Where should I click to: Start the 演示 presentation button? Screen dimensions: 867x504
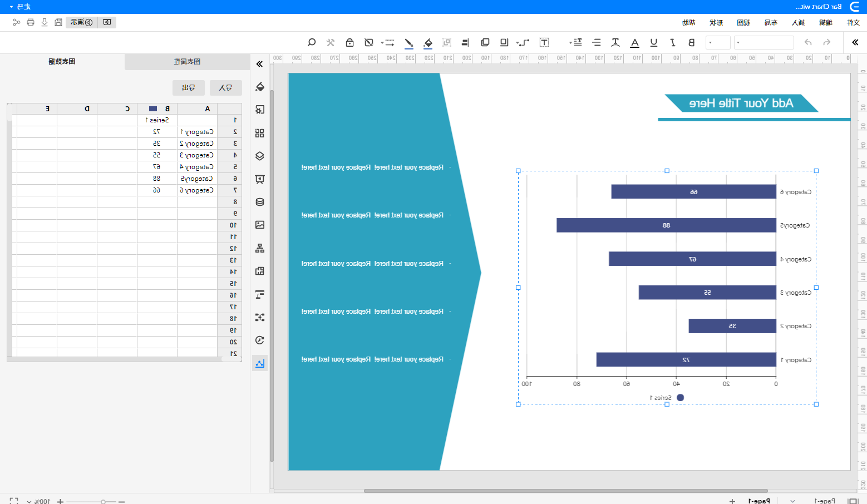point(81,22)
